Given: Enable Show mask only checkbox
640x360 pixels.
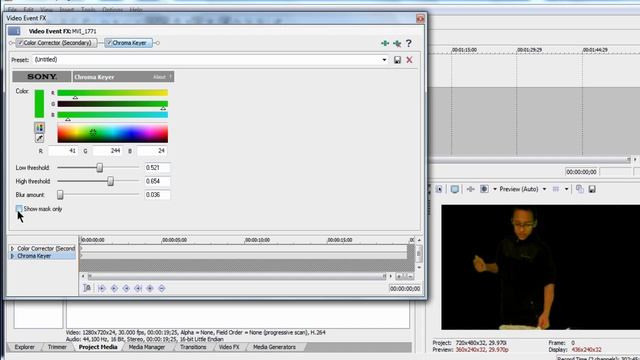Looking at the screenshot, I should 19,209.
